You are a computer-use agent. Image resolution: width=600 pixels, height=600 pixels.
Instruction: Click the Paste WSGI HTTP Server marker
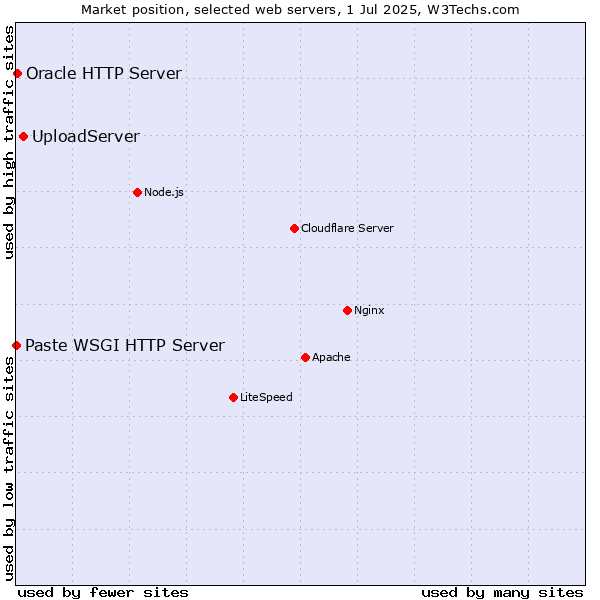[x=16, y=346]
